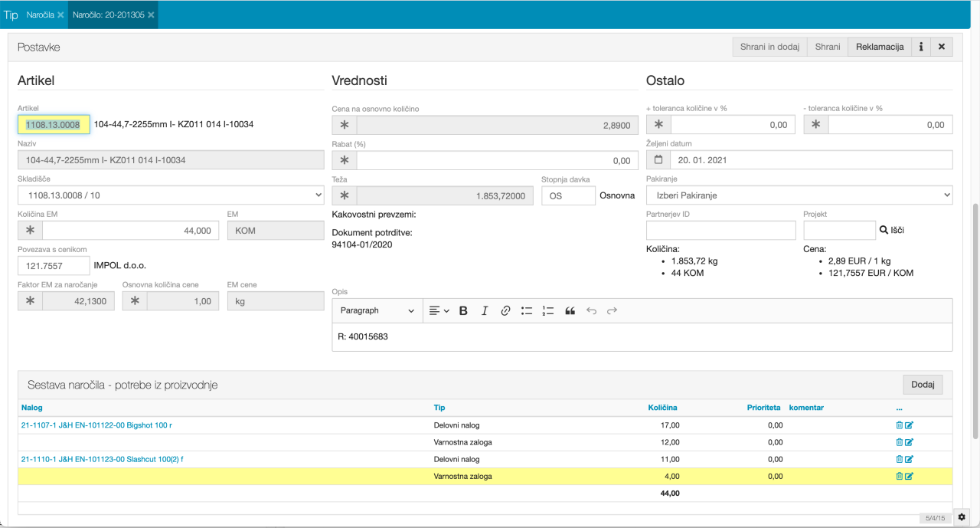
Task: Toggle bold formatting in the Opis editor
Action: point(463,310)
